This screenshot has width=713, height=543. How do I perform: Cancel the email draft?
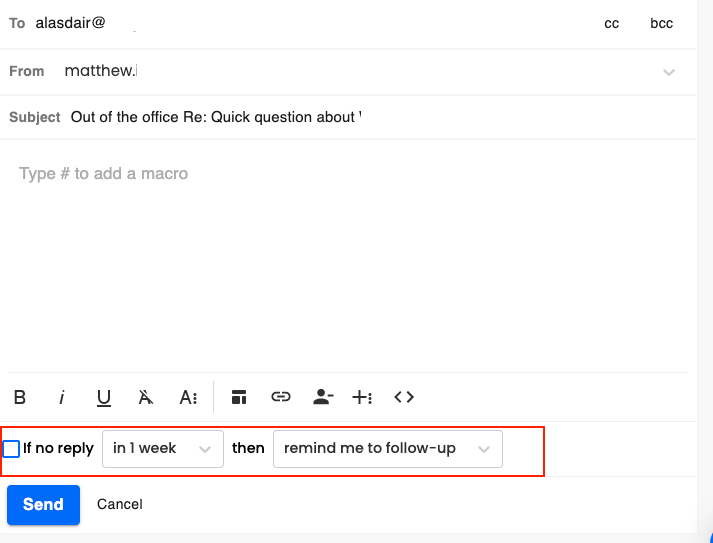pyautogui.click(x=120, y=504)
